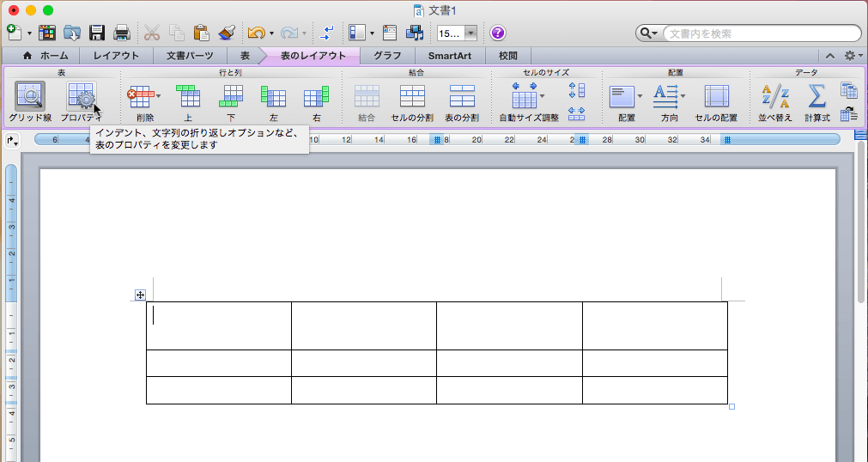Open the sidebar dropdown arrow
868x462 pixels.
click(372, 33)
